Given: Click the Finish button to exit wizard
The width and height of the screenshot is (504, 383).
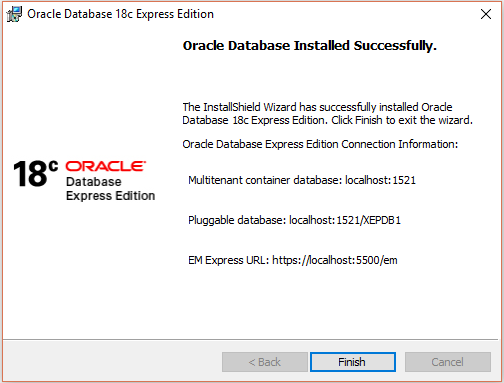Looking at the screenshot, I should (x=353, y=362).
